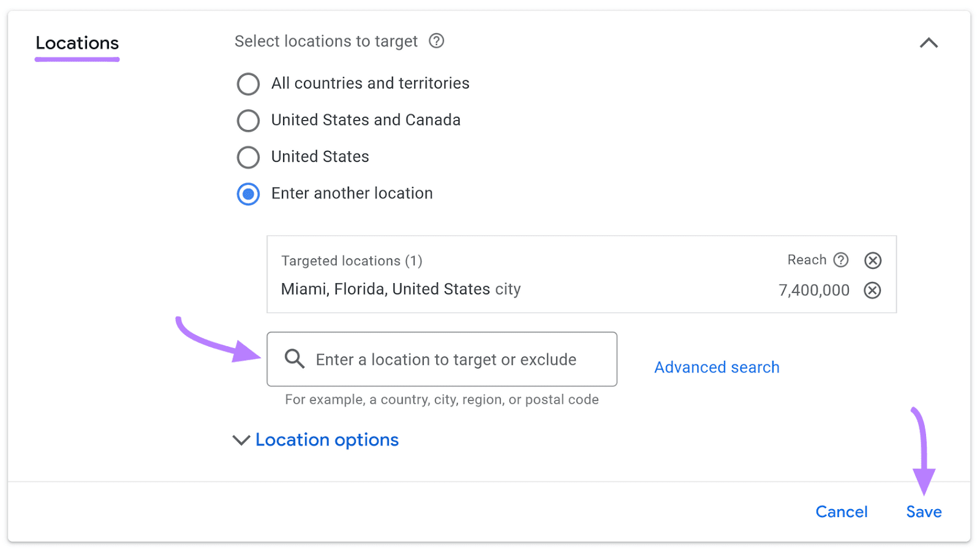Screen dimensions: 980x552
Task: Cancel location changes
Action: click(x=842, y=512)
